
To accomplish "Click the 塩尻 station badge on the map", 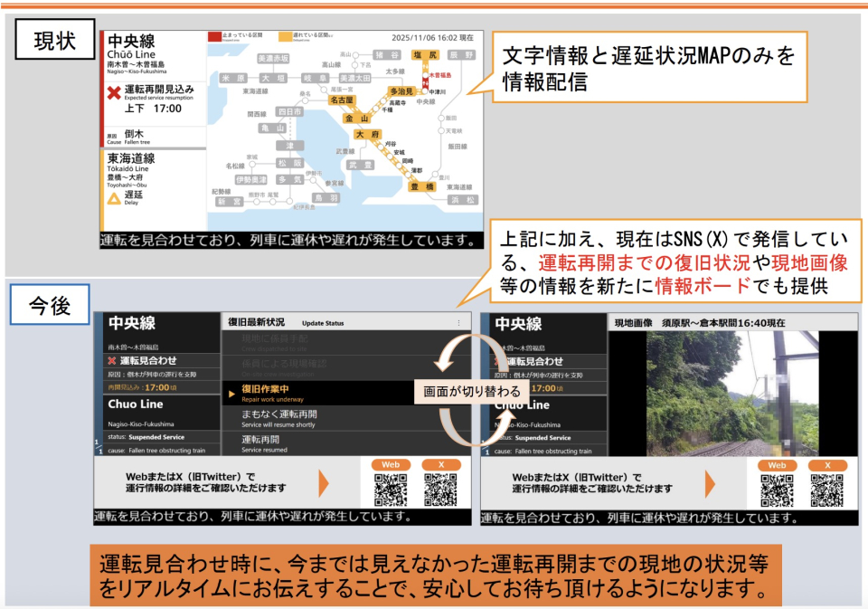I will pos(425,55).
